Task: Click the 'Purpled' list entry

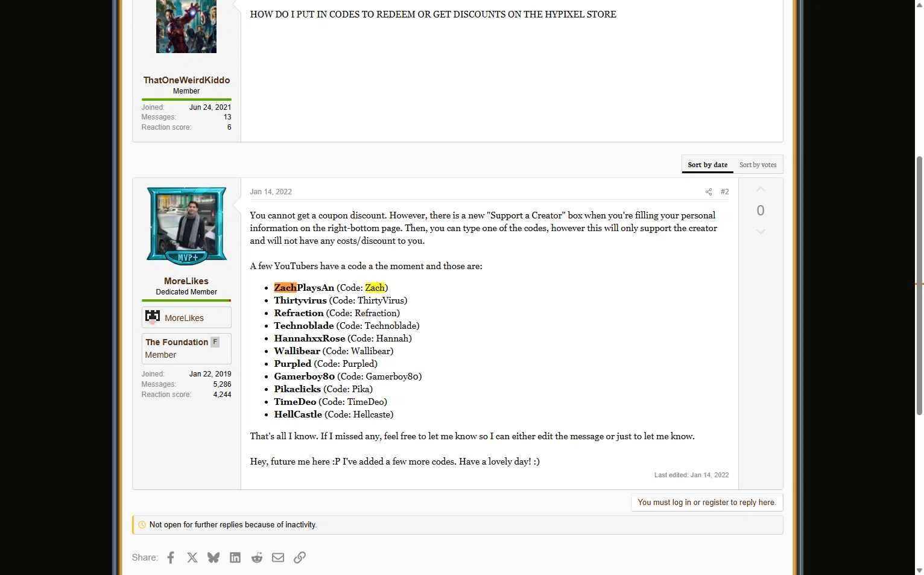Action: coord(326,364)
